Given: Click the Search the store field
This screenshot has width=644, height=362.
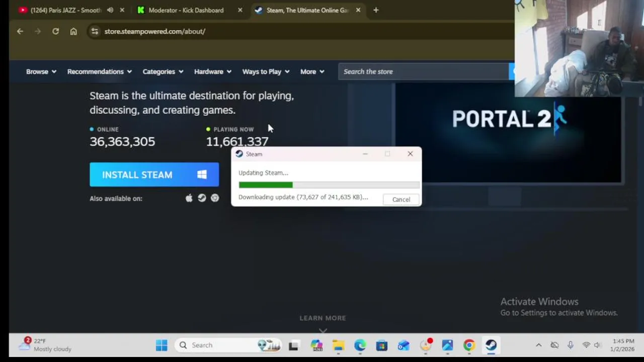Looking at the screenshot, I should coord(424,71).
